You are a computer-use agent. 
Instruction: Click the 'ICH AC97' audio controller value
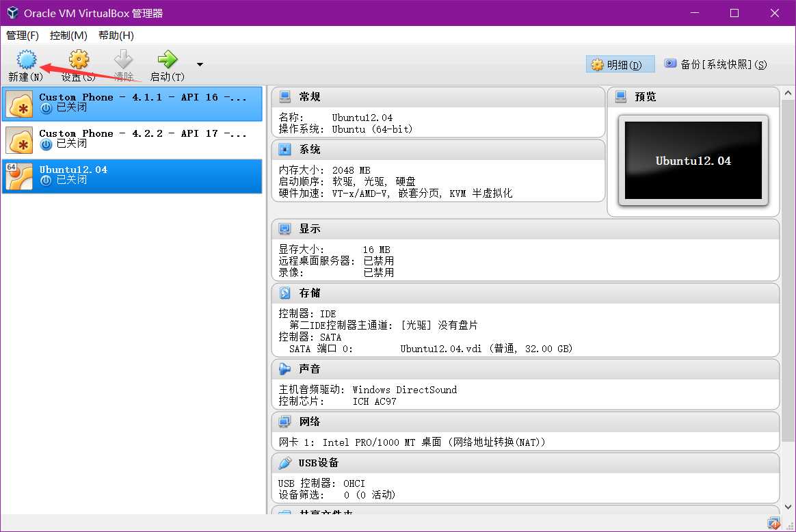click(374, 401)
